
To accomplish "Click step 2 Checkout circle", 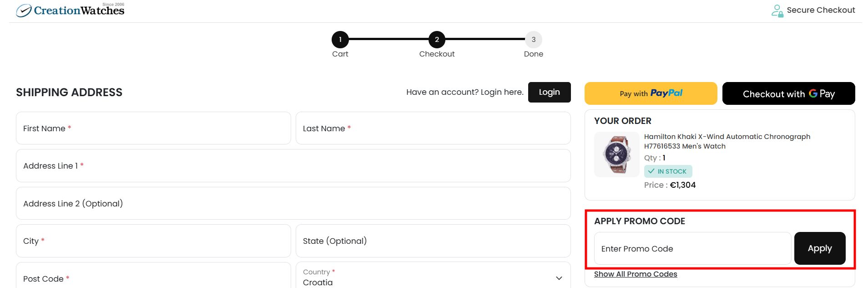I will click(437, 40).
